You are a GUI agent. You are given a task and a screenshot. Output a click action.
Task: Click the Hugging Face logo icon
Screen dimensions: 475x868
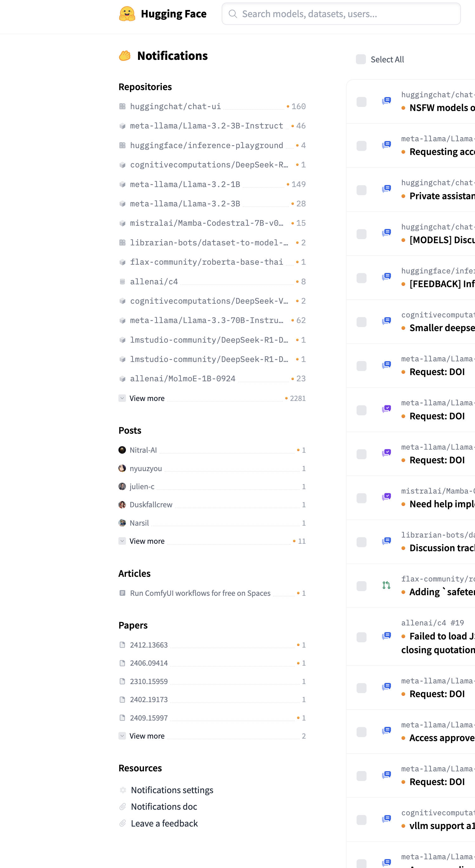point(127,14)
